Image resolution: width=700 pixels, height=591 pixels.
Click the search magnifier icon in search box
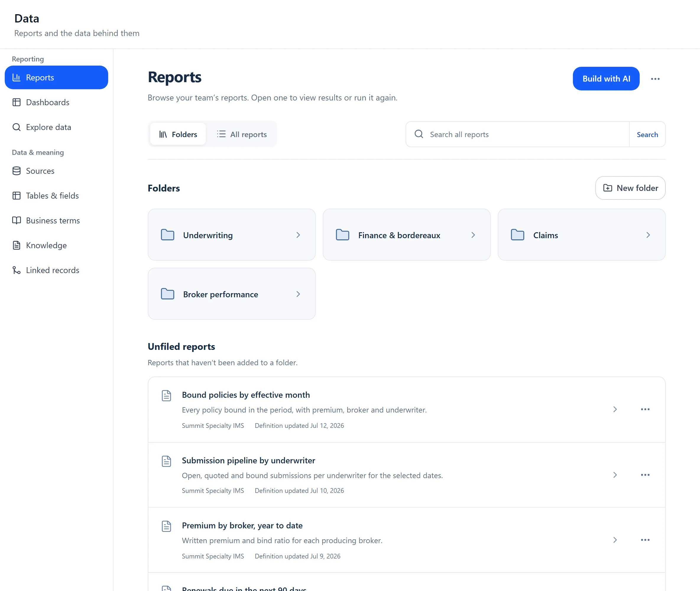point(419,134)
